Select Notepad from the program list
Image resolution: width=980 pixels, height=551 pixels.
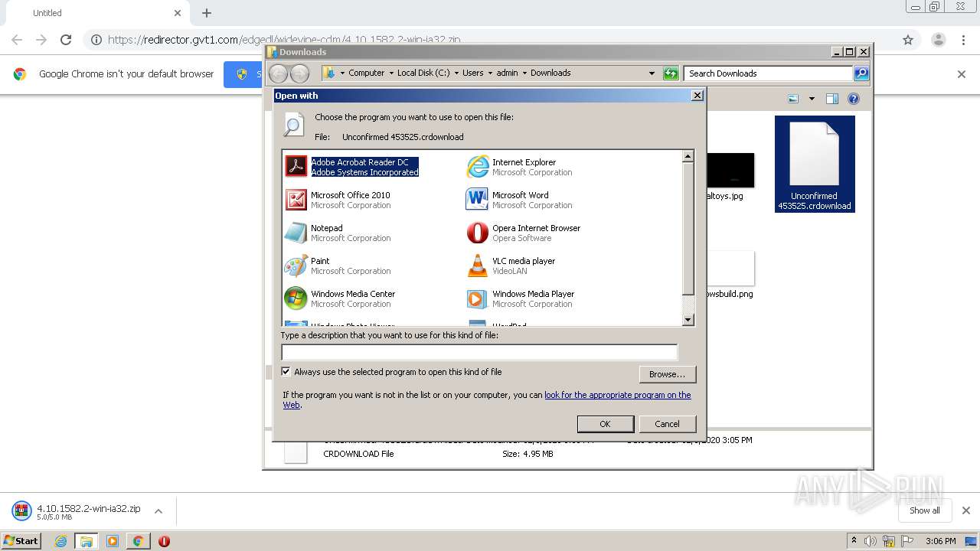point(338,233)
